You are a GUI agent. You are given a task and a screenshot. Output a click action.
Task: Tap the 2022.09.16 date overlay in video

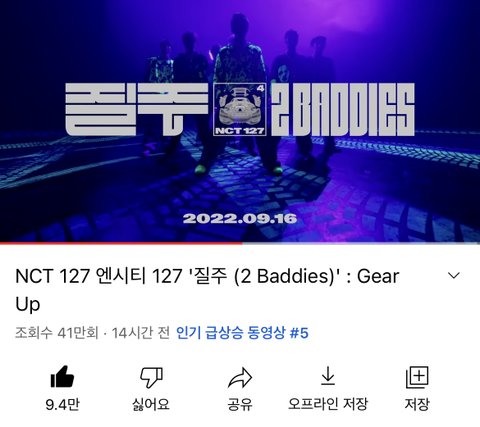tap(240, 219)
